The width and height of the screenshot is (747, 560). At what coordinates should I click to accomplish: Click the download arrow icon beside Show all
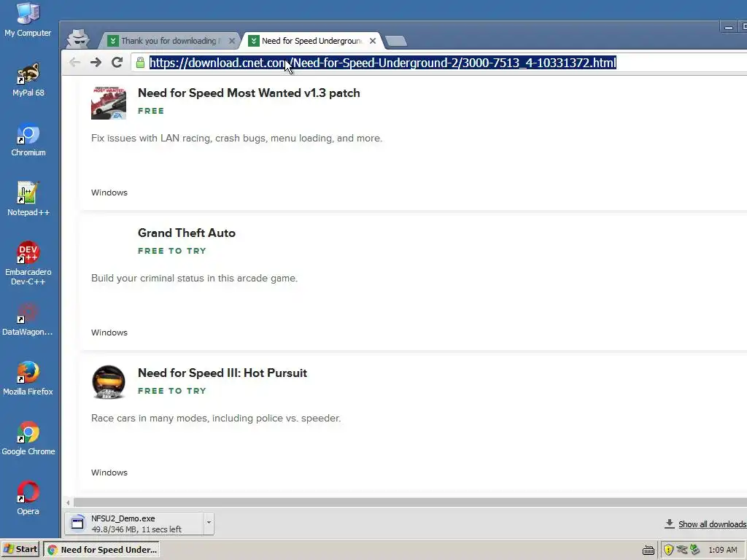coord(670,524)
